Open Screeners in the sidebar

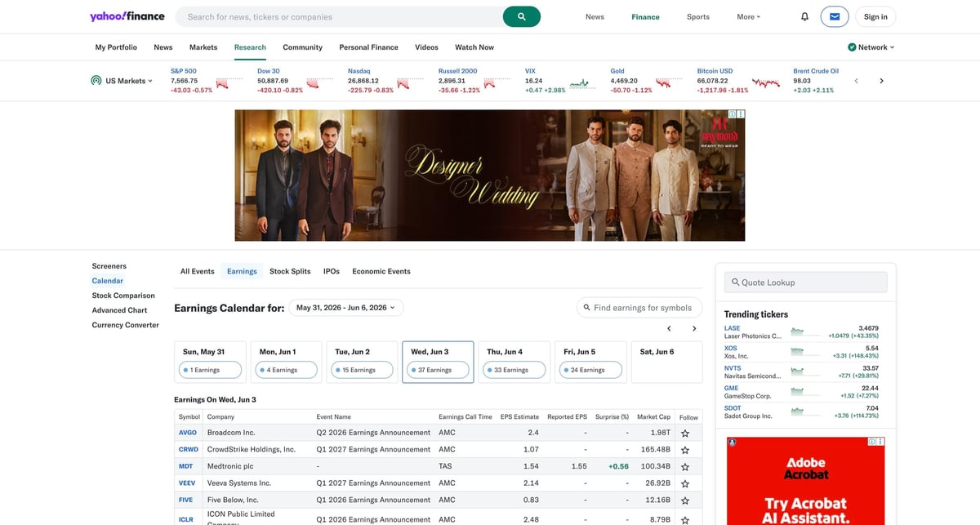[x=109, y=266]
